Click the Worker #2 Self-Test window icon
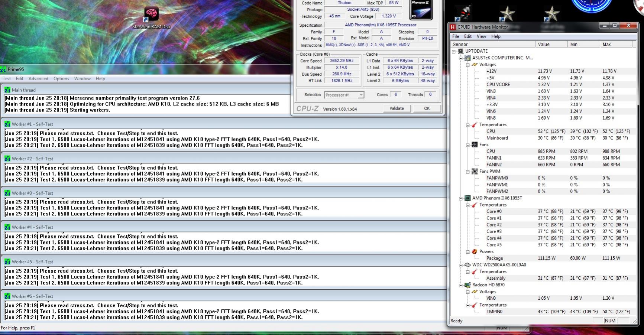Viewport: 644px width, 335px height. point(7,159)
